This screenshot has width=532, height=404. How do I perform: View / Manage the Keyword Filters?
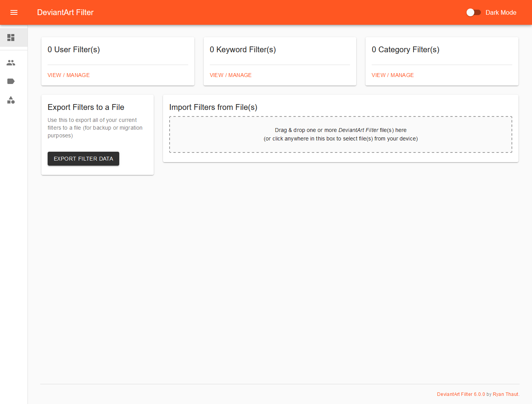click(231, 75)
